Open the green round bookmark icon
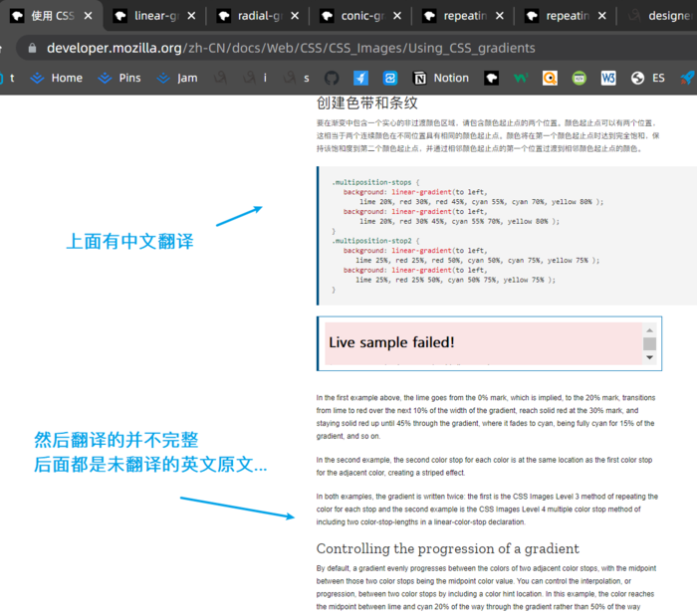 point(580,79)
